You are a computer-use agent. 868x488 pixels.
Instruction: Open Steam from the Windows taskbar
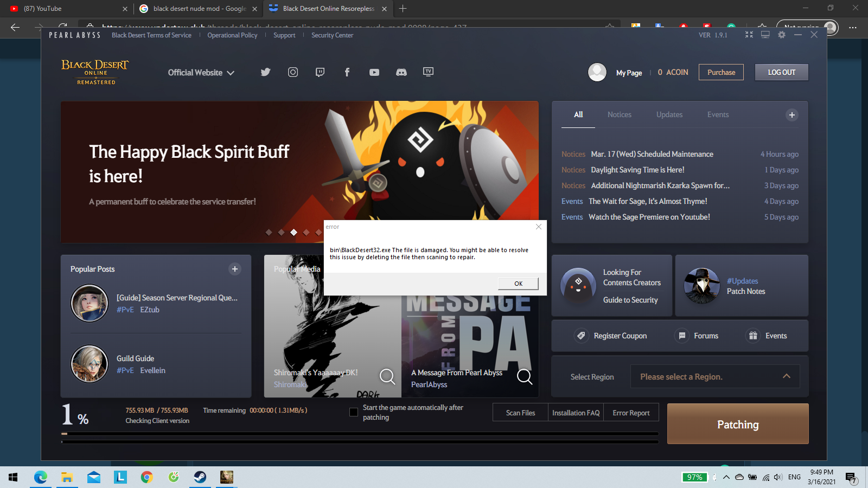(200, 477)
